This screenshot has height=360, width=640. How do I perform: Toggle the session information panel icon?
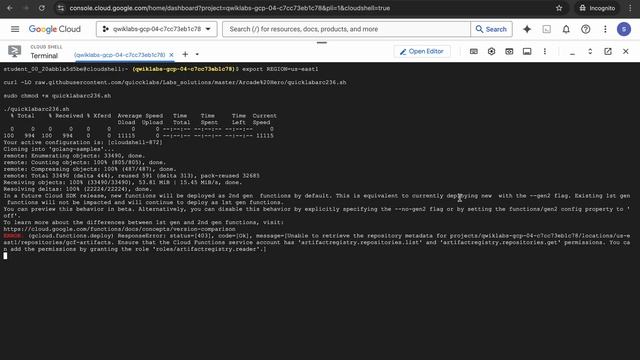[527, 51]
